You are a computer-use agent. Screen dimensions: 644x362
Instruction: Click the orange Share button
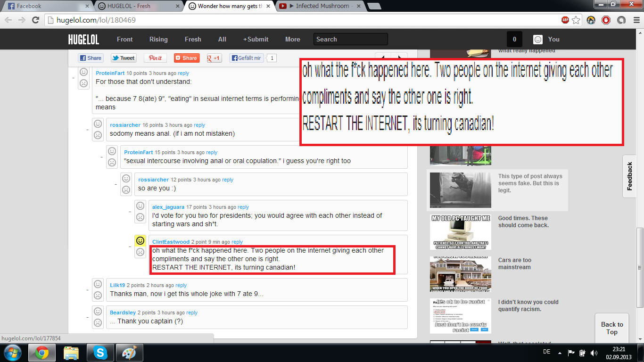pyautogui.click(x=187, y=58)
